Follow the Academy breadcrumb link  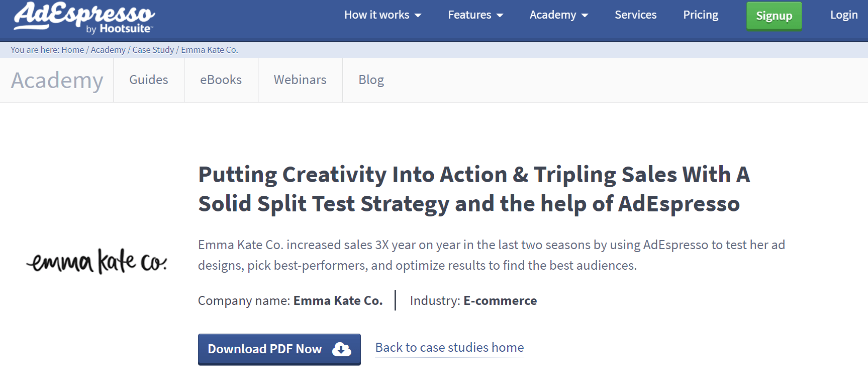[x=108, y=50]
